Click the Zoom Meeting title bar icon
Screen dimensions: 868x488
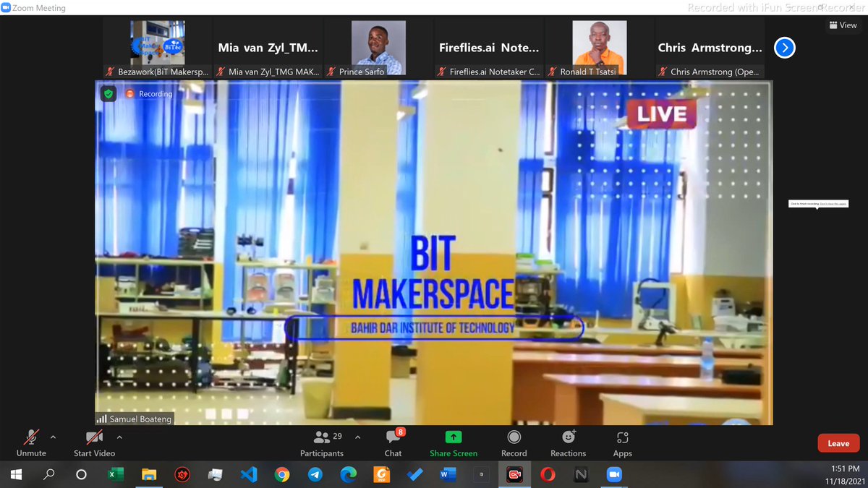point(6,8)
